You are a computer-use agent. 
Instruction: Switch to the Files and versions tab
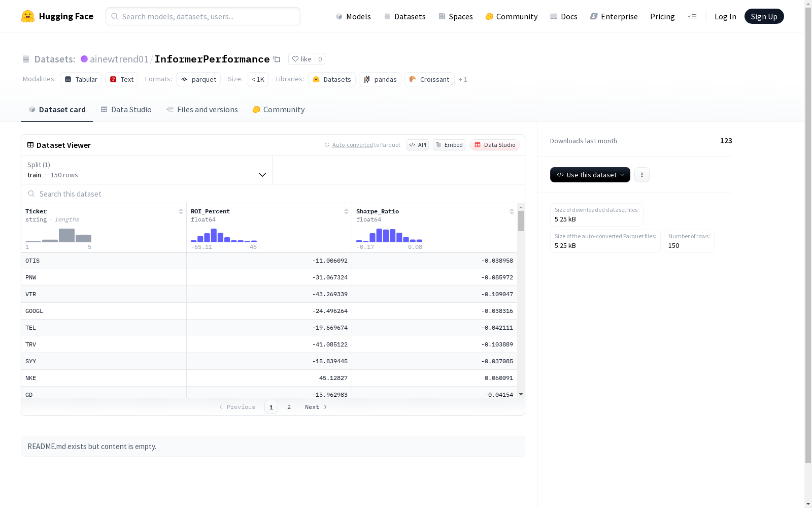pos(202,110)
